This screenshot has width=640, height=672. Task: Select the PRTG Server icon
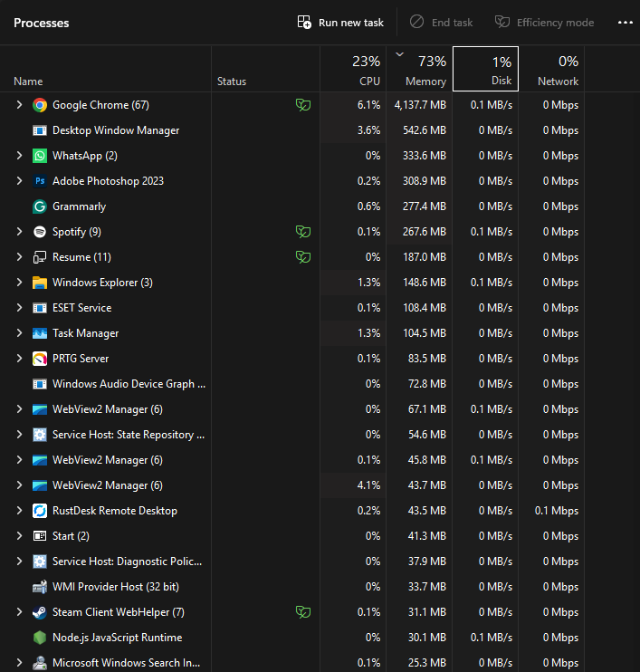pyautogui.click(x=40, y=359)
